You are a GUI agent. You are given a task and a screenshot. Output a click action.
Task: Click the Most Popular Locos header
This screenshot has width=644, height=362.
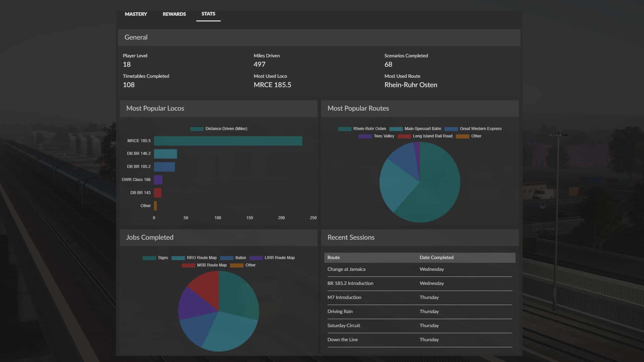pyautogui.click(x=218, y=108)
